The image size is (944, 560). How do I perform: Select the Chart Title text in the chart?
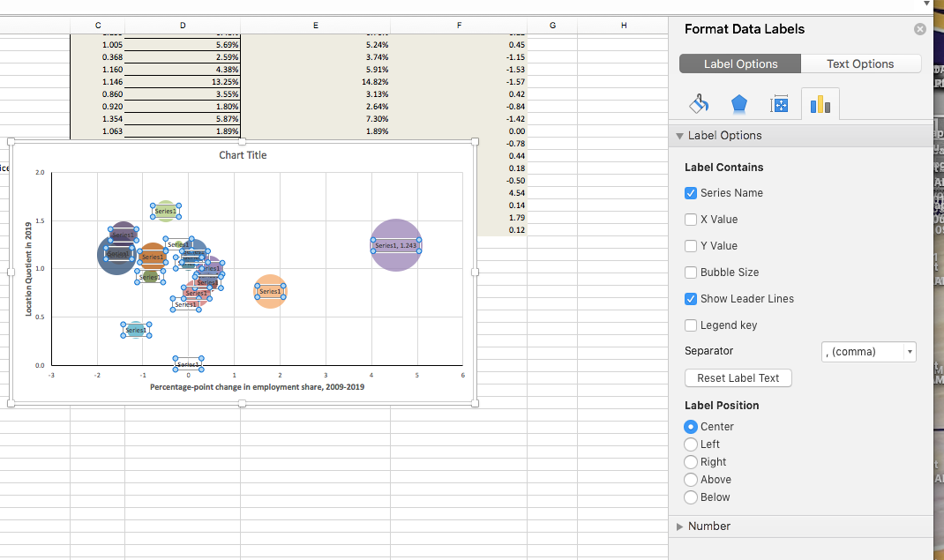(x=242, y=154)
